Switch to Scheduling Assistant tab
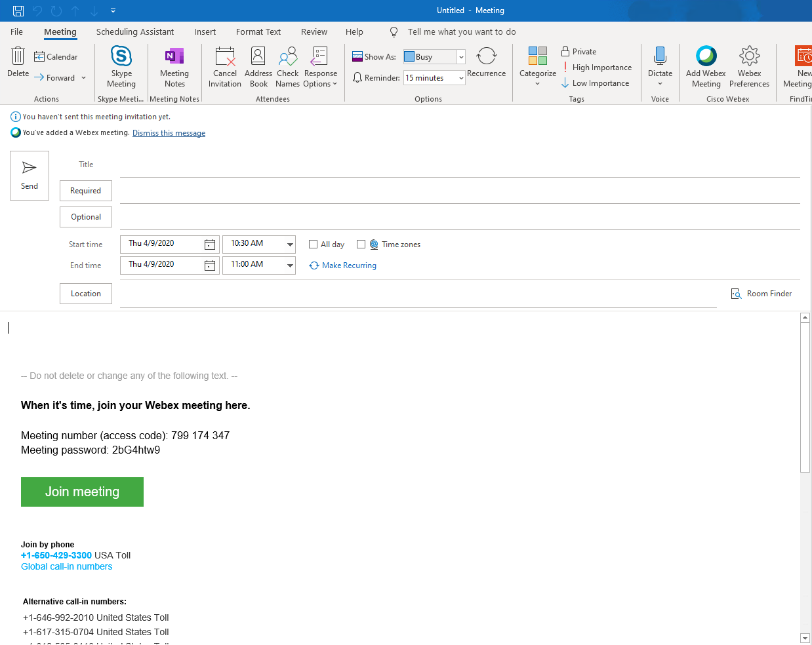Image resolution: width=812 pixels, height=645 pixels. pos(135,32)
